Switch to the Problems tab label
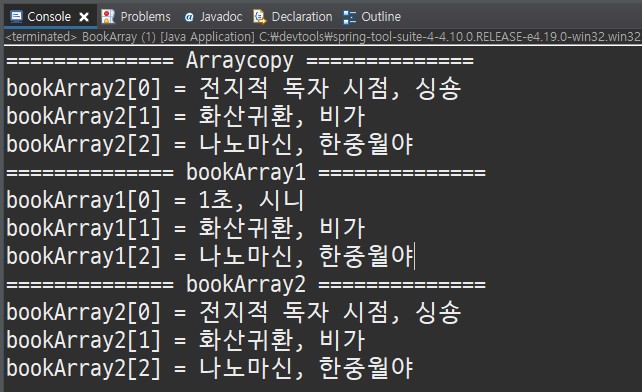 (145, 17)
